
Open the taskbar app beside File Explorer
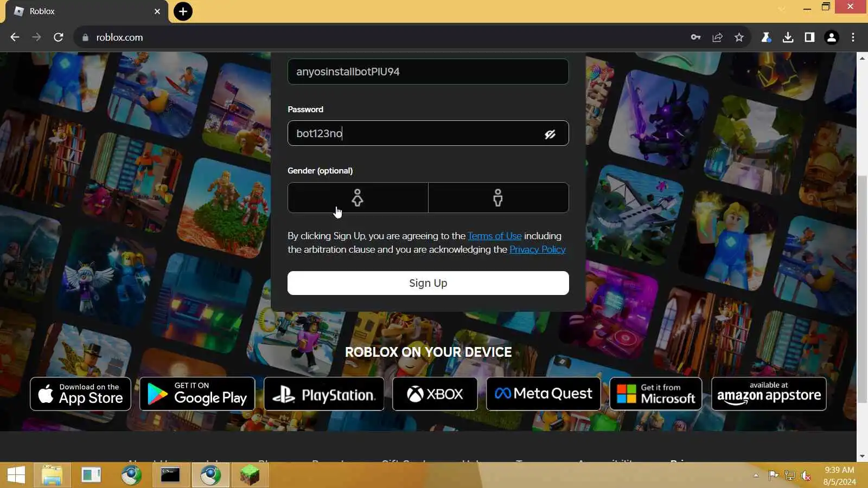pyautogui.click(x=91, y=476)
